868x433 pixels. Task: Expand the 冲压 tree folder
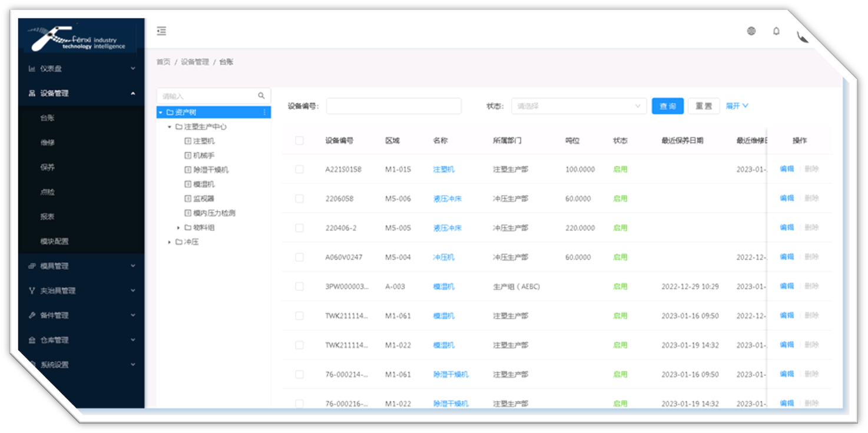pyautogui.click(x=170, y=242)
